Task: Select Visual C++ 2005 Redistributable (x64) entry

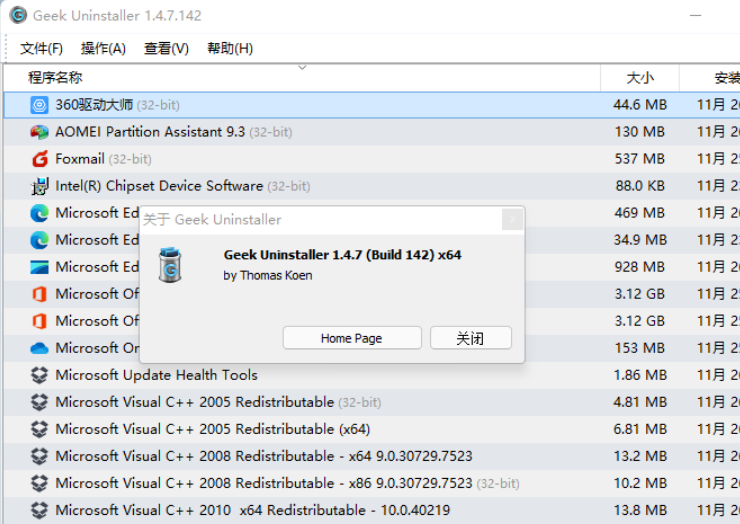Action: pyautogui.click(x=212, y=429)
